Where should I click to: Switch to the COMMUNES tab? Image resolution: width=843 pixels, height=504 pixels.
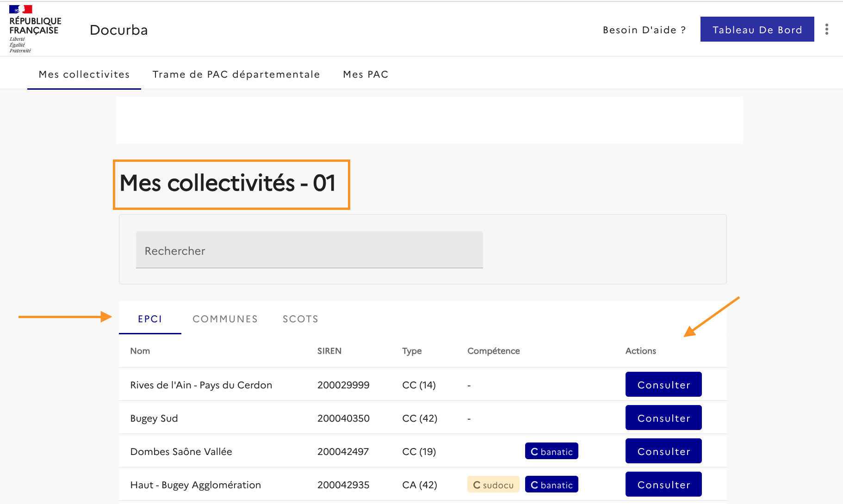pyautogui.click(x=225, y=319)
